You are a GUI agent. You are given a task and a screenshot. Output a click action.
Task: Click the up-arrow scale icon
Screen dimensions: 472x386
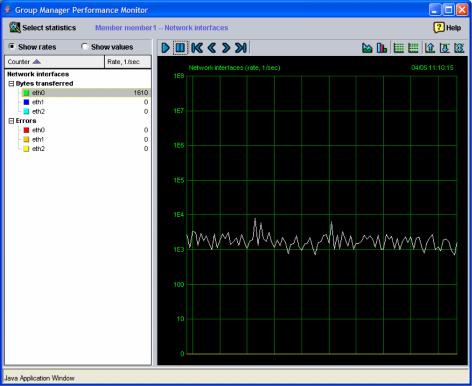pyautogui.click(x=430, y=48)
